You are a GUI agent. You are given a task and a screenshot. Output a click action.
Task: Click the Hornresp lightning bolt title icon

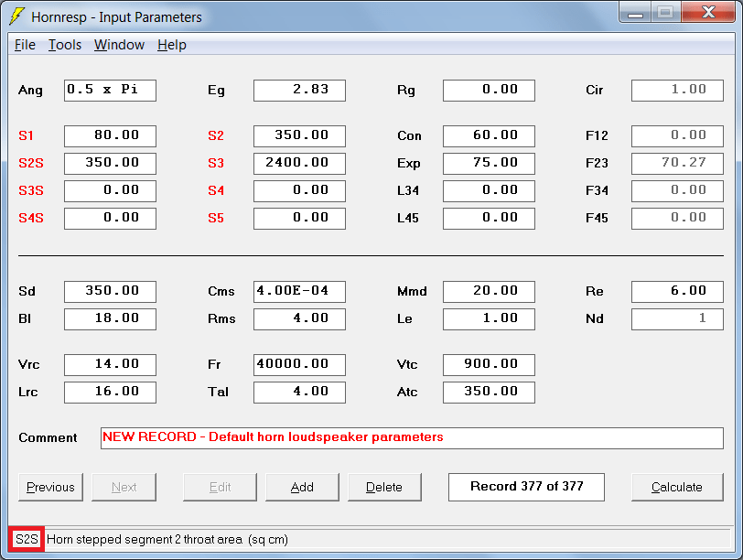16,16
